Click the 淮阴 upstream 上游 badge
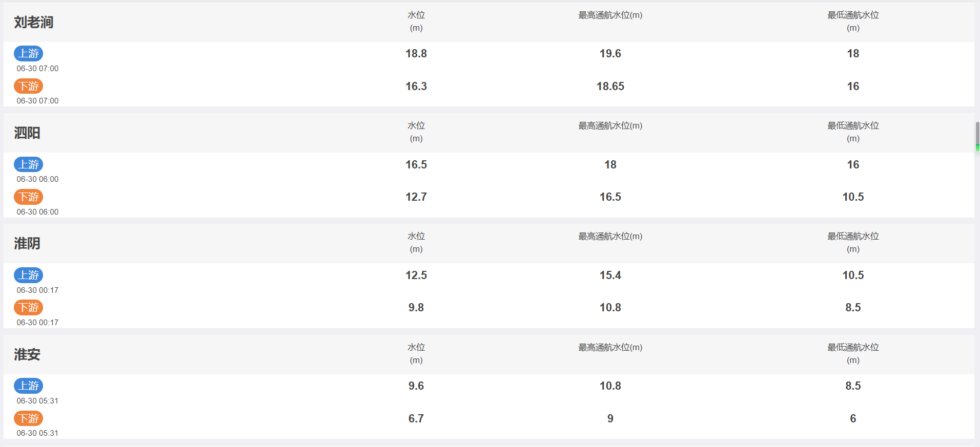980x447 pixels. pos(29,275)
